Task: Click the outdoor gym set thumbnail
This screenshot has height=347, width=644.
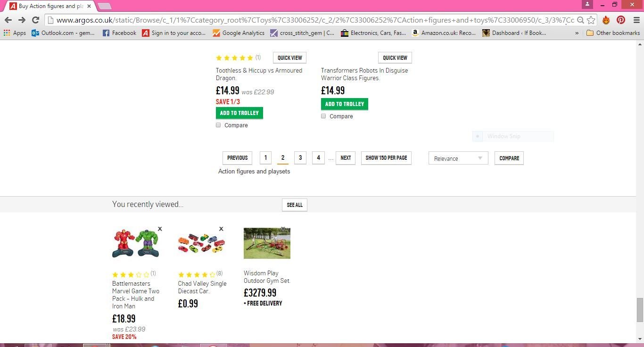Action: pyautogui.click(x=267, y=243)
